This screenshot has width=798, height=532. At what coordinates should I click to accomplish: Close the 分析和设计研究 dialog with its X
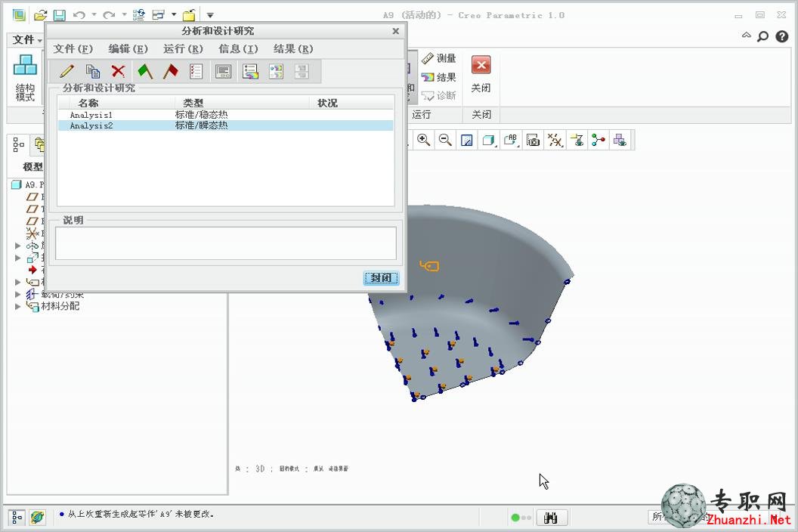tap(396, 31)
